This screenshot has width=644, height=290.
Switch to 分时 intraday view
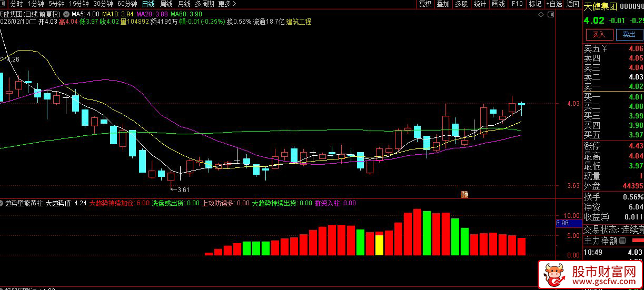click(x=17, y=4)
